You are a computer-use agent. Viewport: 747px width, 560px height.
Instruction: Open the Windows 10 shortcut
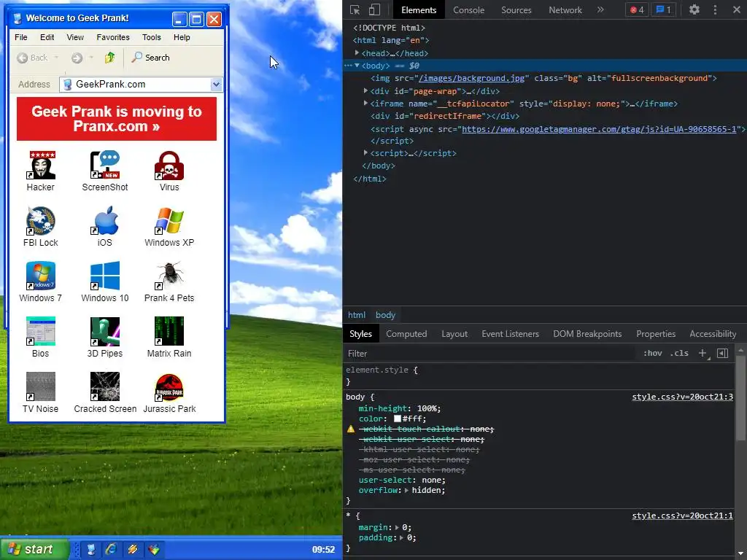[x=105, y=276]
